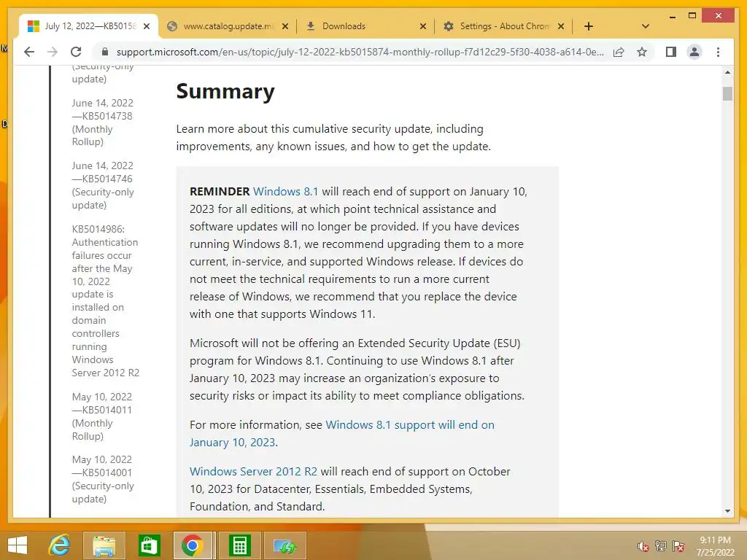Close the July 12, 2022 KB5015874 tab
The image size is (747, 560).
147,26
